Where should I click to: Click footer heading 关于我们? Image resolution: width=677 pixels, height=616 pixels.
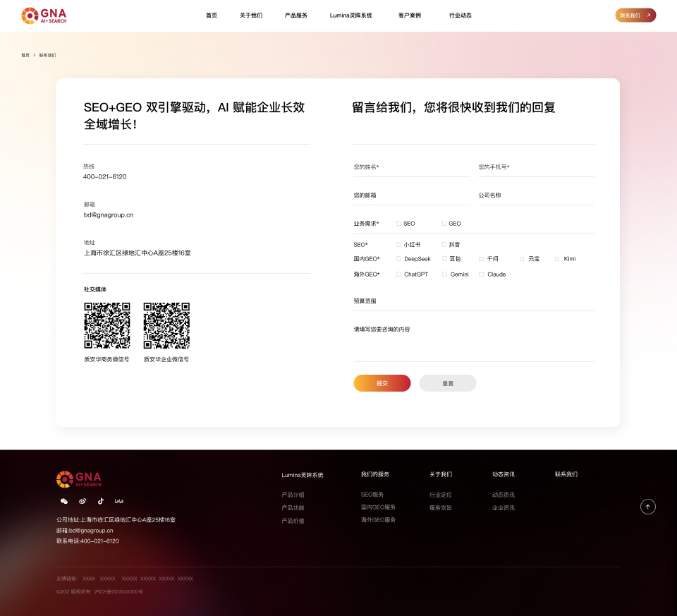[x=441, y=474]
